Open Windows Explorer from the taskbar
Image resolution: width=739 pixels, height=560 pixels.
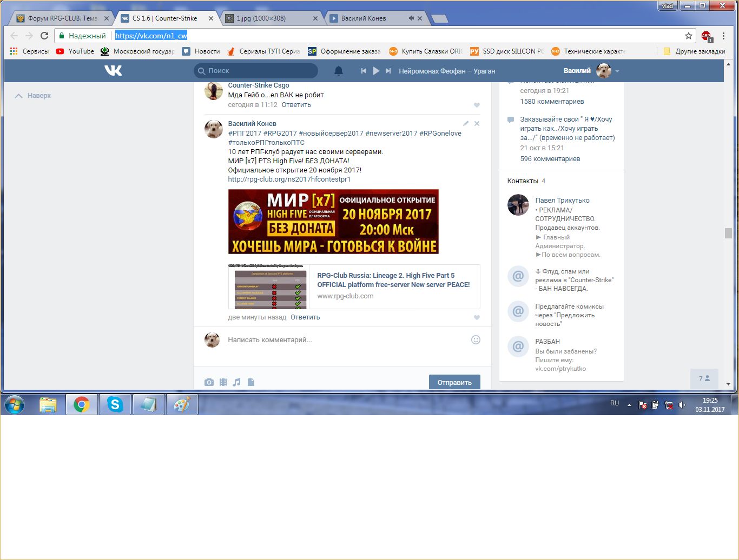[x=48, y=404]
